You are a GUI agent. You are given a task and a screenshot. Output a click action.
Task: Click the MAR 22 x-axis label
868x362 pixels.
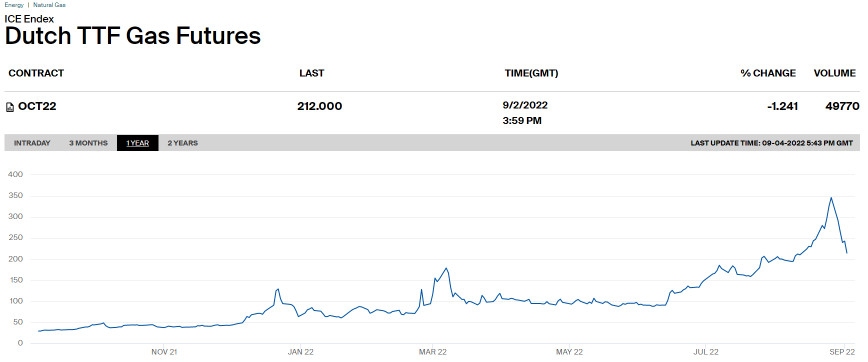[x=432, y=352]
